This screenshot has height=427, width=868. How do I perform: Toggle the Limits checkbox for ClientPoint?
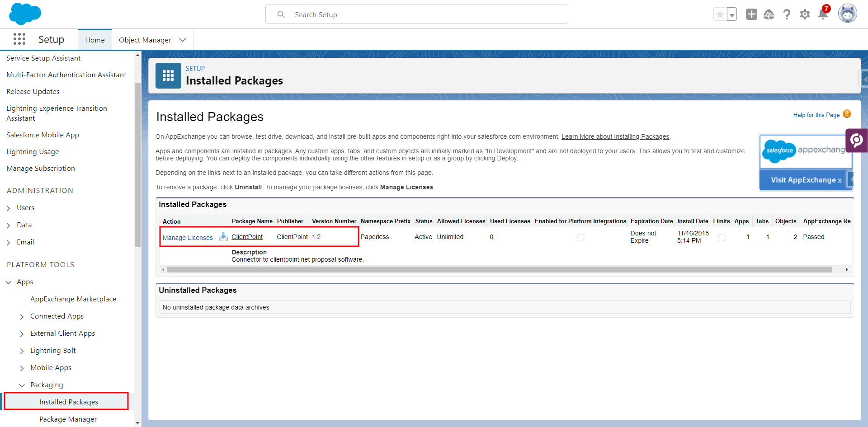point(721,237)
